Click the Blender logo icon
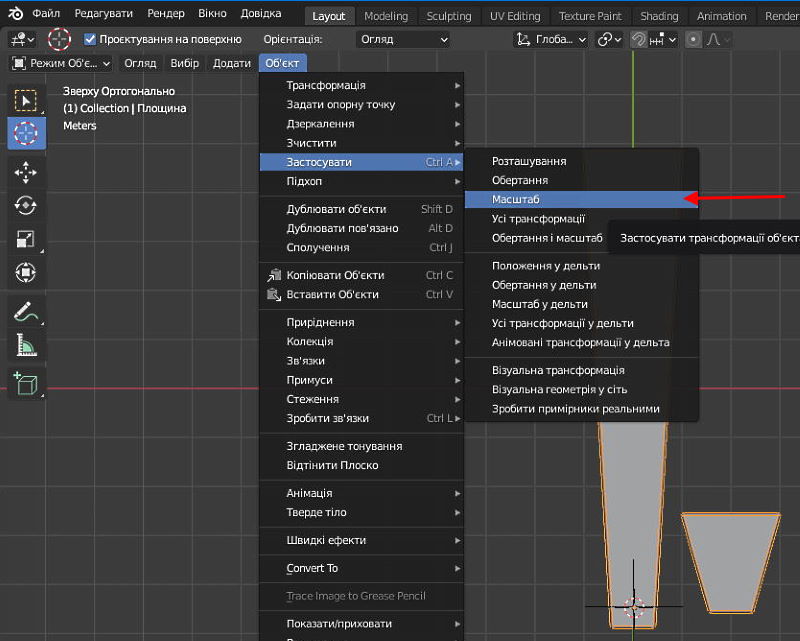Viewport: 800px width, 641px height. tap(15, 13)
